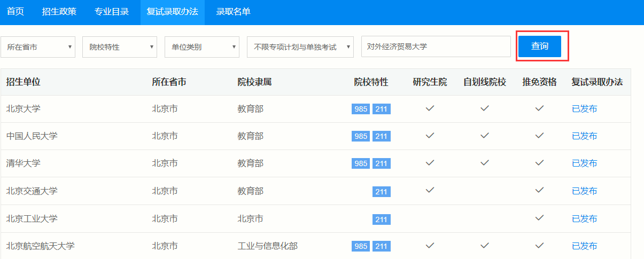This screenshot has width=644, height=259.
Task: Go to the 首页 tab
Action: point(15,12)
